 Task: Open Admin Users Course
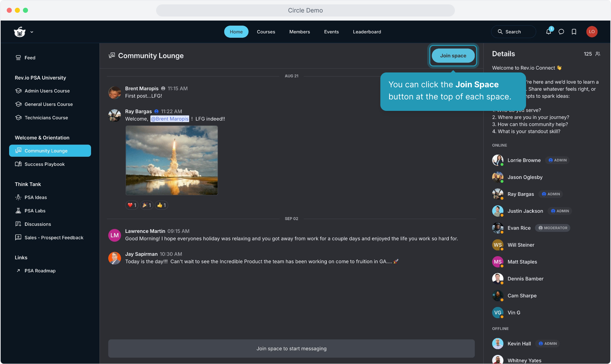(50, 91)
